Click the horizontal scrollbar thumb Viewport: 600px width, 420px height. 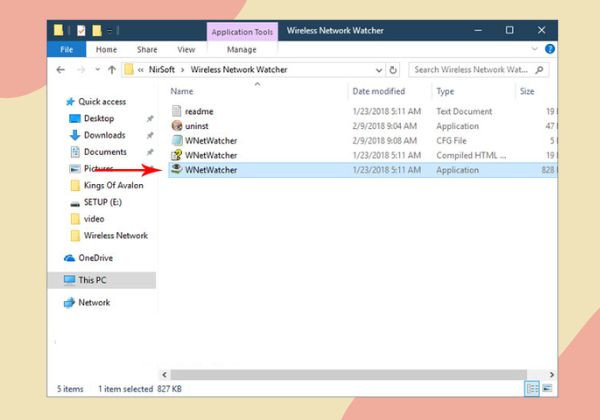click(349, 374)
